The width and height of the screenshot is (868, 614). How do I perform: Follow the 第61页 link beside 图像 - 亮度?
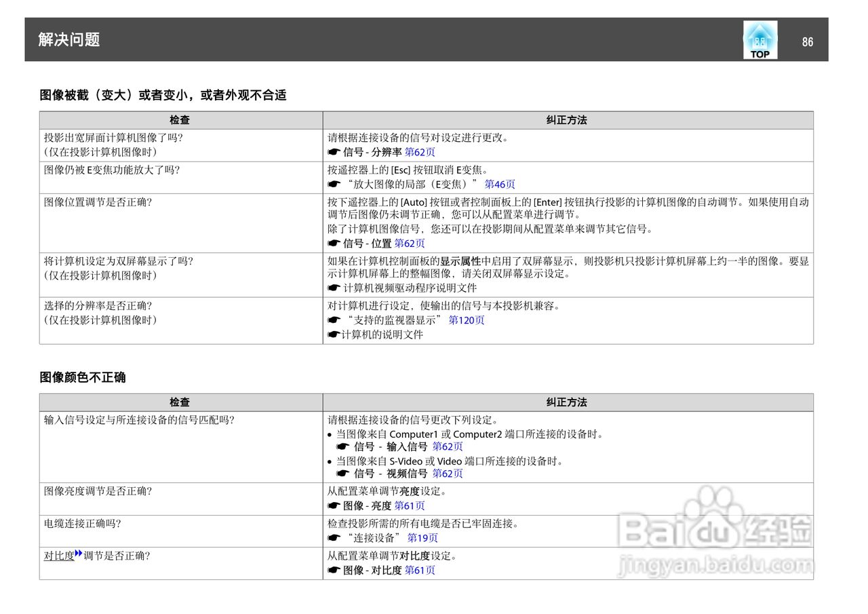(x=410, y=505)
